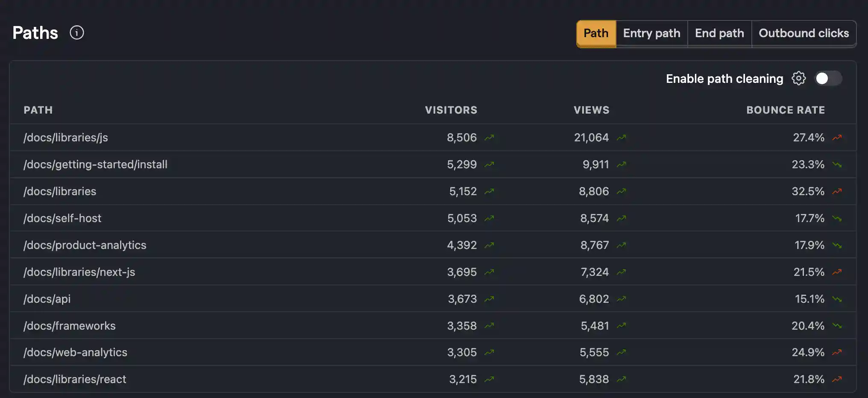
Task: Select the Path tab
Action: pyautogui.click(x=596, y=33)
